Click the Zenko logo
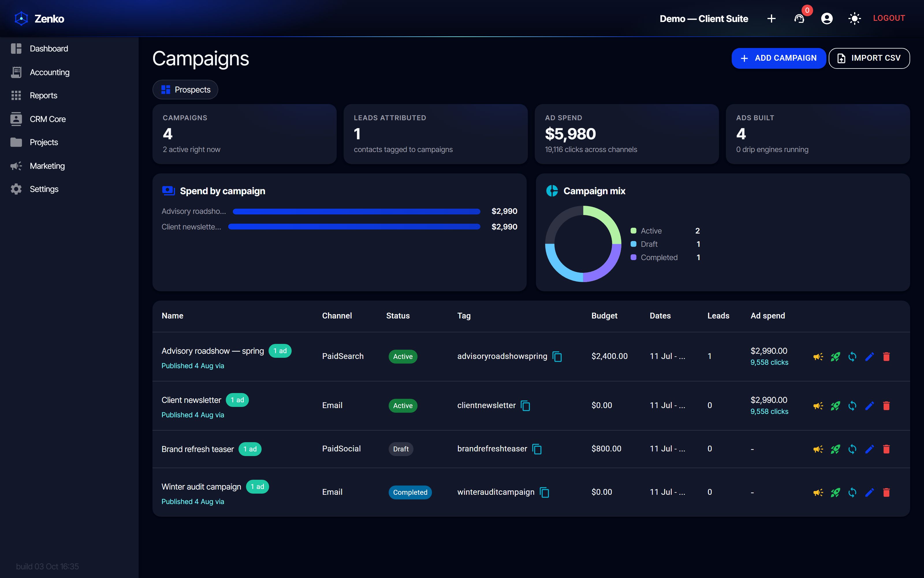The width and height of the screenshot is (924, 578). point(21,18)
